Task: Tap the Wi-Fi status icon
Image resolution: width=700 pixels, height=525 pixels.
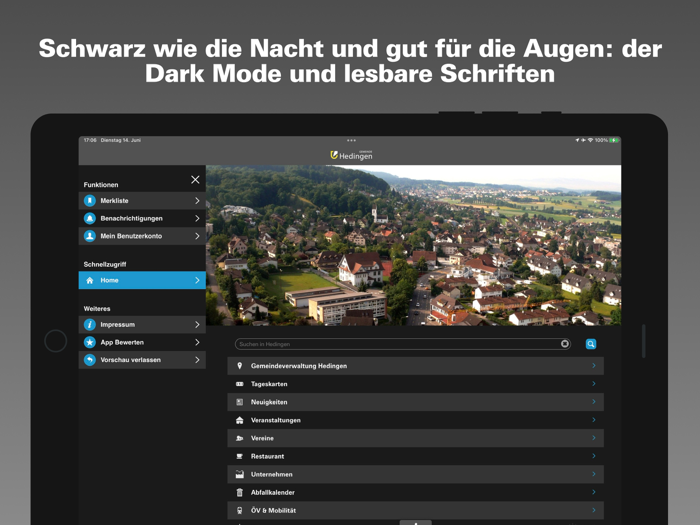Action: click(590, 140)
